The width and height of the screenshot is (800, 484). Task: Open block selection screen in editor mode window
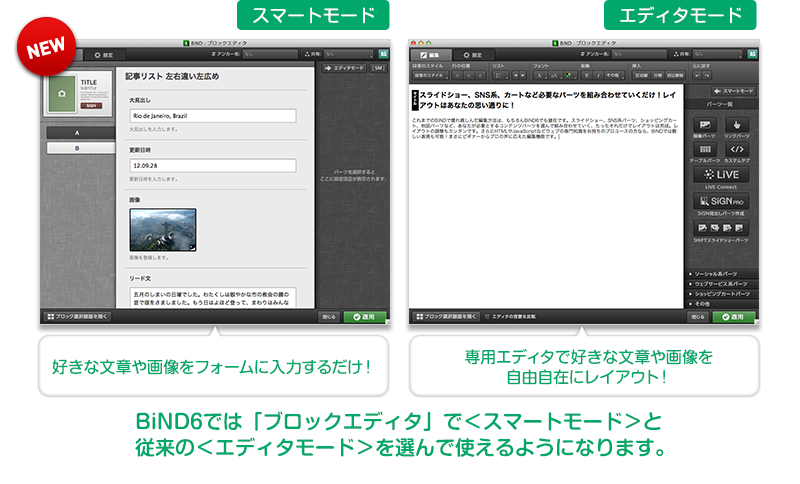446,317
